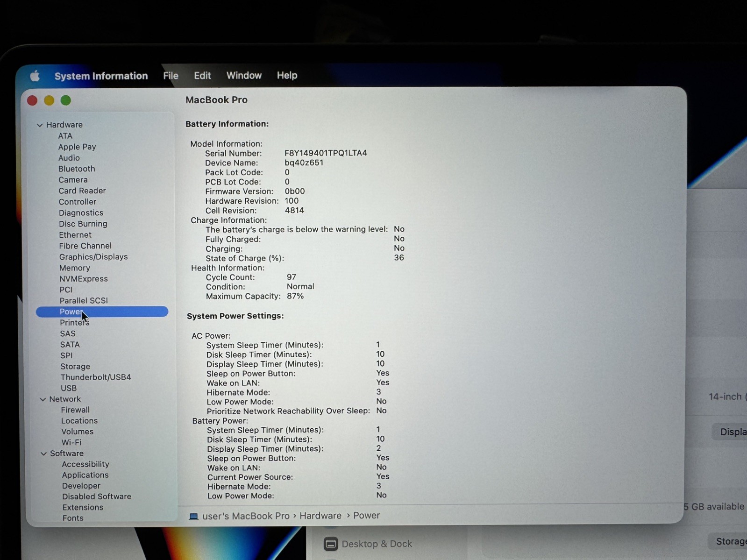The height and width of the screenshot is (560, 747).
Task: Select Printers in the sidebar
Action: click(75, 323)
